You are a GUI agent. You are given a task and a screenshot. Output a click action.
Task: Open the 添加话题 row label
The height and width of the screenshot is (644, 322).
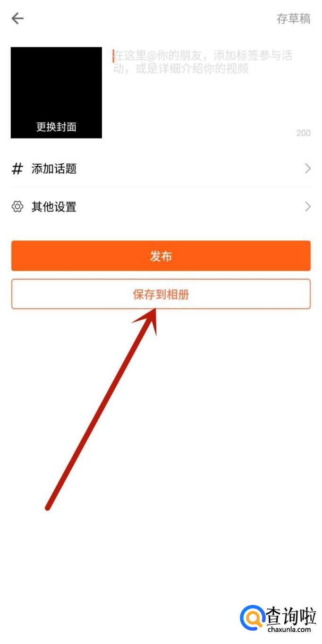point(54,169)
